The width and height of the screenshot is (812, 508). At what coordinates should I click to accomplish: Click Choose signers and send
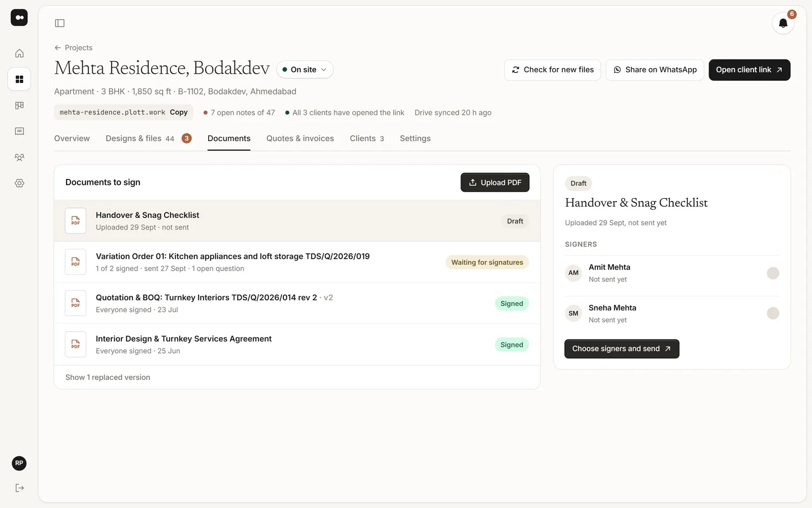pyautogui.click(x=622, y=349)
